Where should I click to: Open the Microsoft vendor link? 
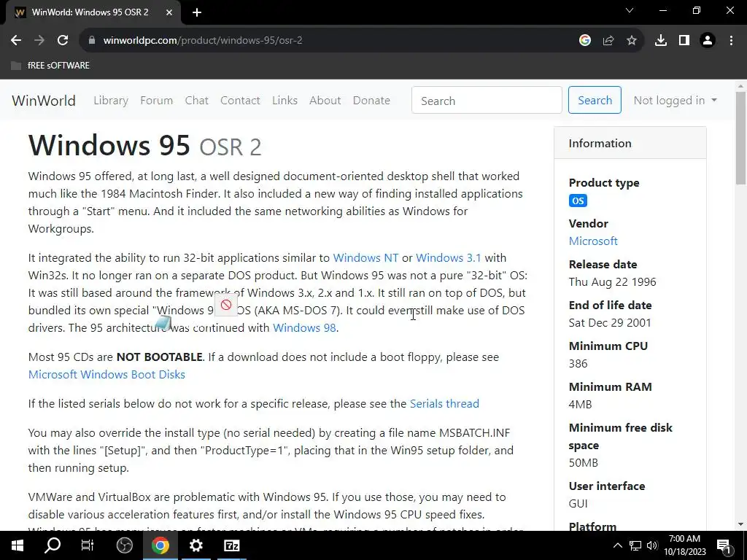[593, 241]
